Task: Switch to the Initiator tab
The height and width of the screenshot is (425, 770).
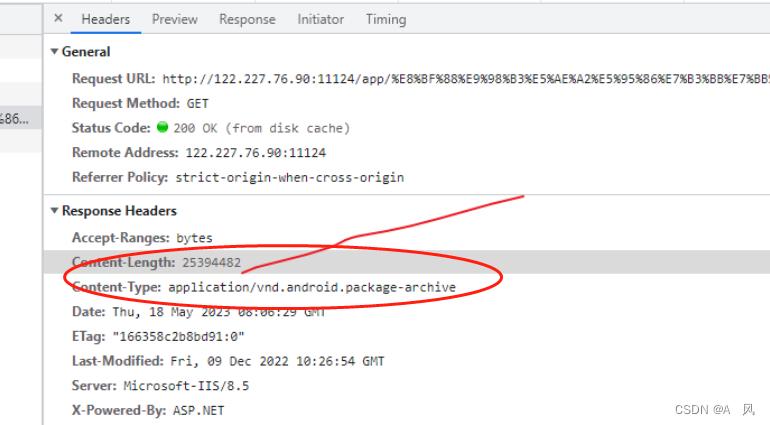Action: point(321,19)
